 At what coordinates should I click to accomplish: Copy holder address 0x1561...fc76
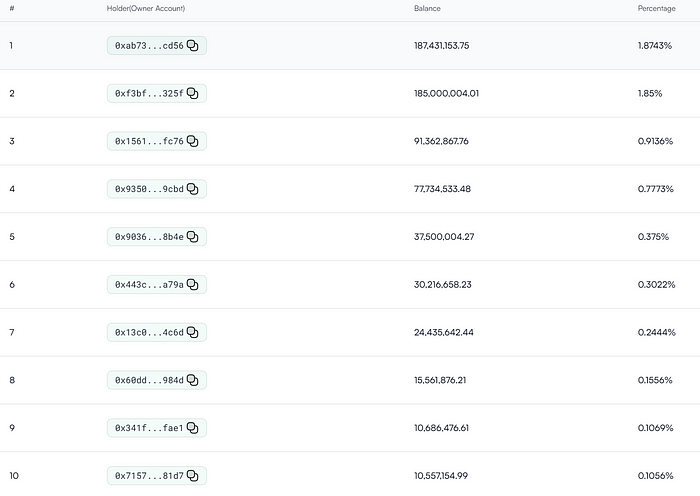(x=194, y=142)
